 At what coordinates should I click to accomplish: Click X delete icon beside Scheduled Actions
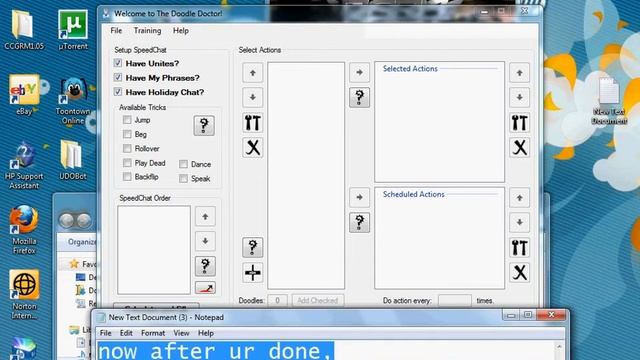click(x=519, y=272)
